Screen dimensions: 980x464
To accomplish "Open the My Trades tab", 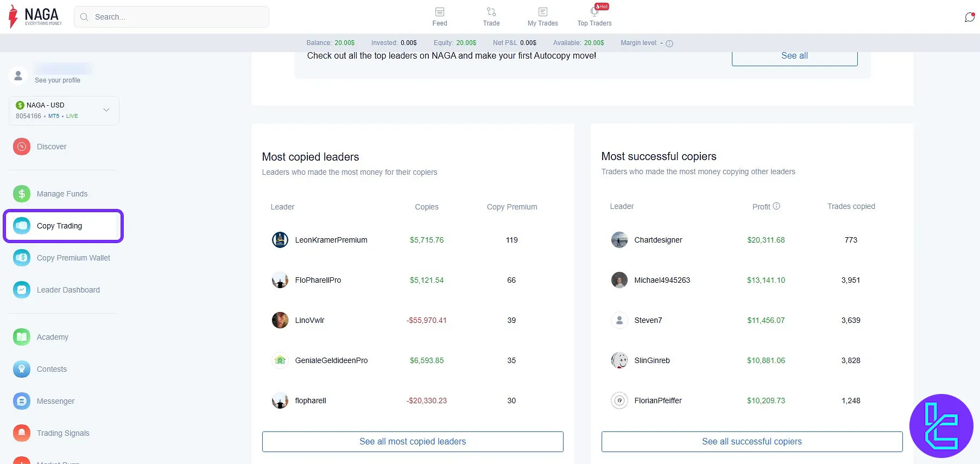I will [x=543, y=17].
